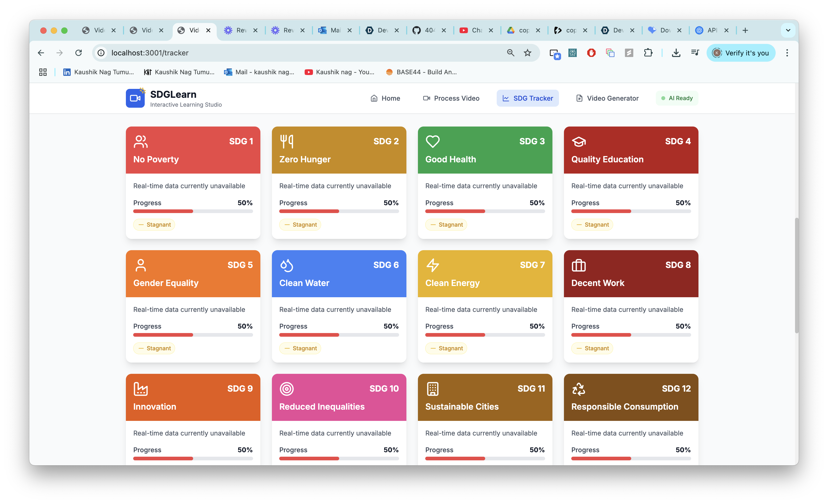The image size is (828, 504).
Task: Click the SDGLearn video camera logo
Action: pyautogui.click(x=135, y=98)
